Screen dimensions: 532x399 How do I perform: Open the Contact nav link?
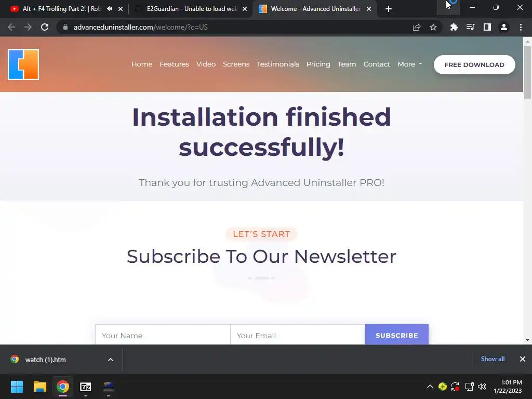pyautogui.click(x=377, y=64)
